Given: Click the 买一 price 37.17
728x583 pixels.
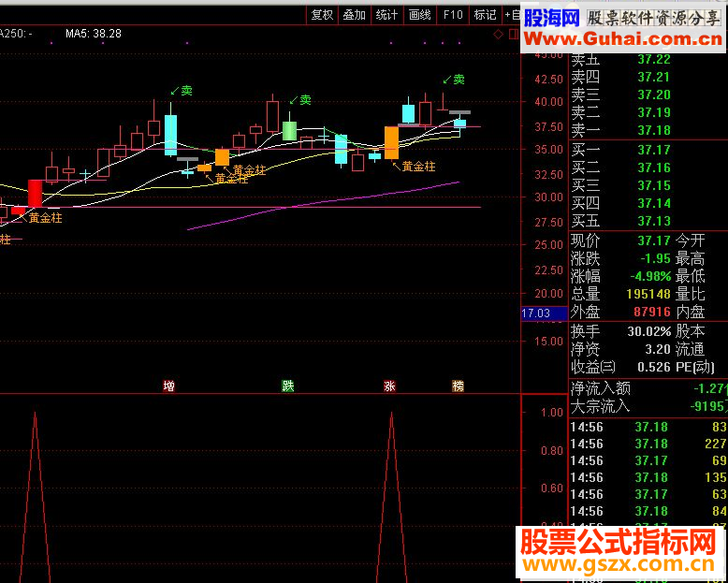Looking at the screenshot, I should (x=654, y=150).
